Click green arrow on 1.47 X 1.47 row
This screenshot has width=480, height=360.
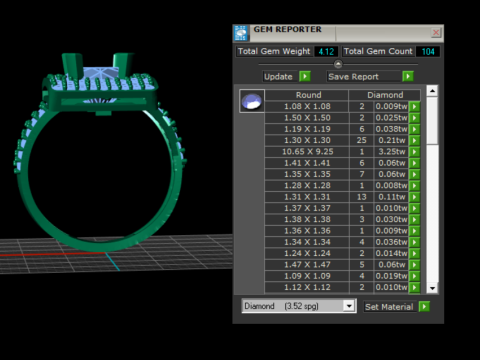[414, 265]
